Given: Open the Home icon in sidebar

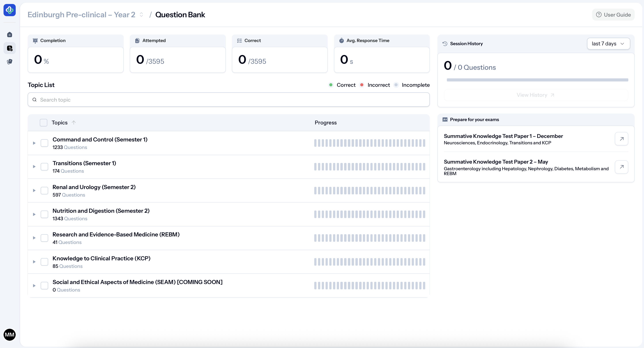Looking at the screenshot, I should click(x=10, y=35).
